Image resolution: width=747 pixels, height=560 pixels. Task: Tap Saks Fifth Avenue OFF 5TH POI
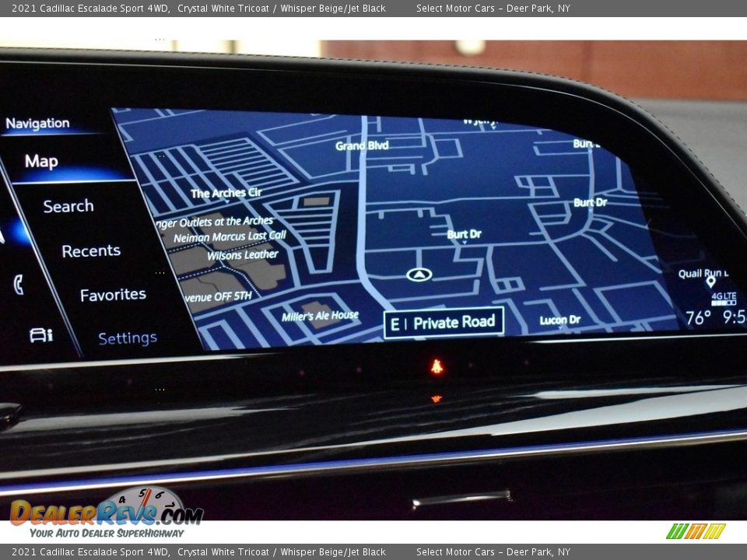[218, 296]
